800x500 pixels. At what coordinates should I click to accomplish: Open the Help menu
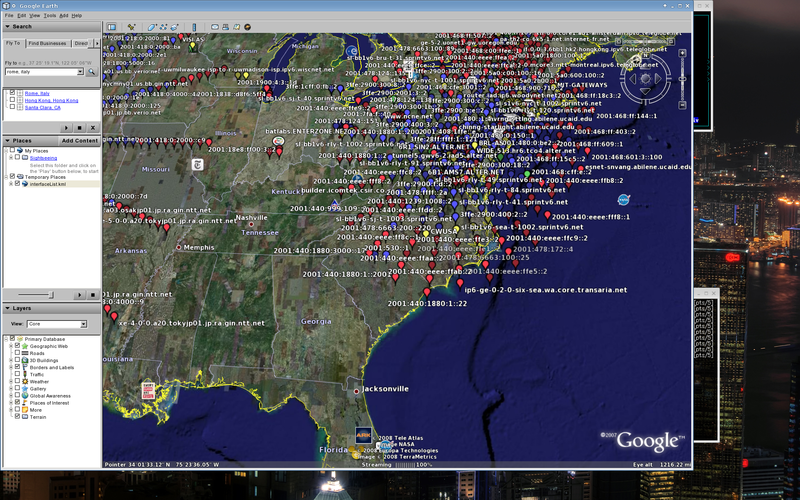(77, 16)
